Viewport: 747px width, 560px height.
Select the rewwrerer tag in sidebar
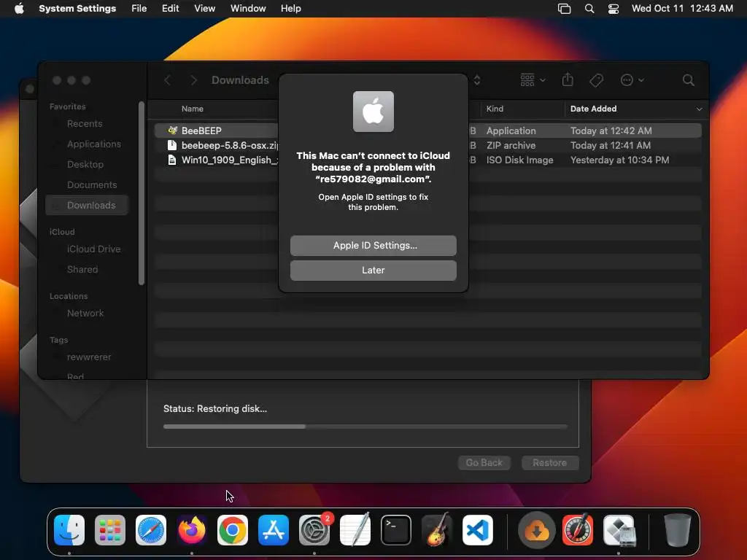coord(88,357)
